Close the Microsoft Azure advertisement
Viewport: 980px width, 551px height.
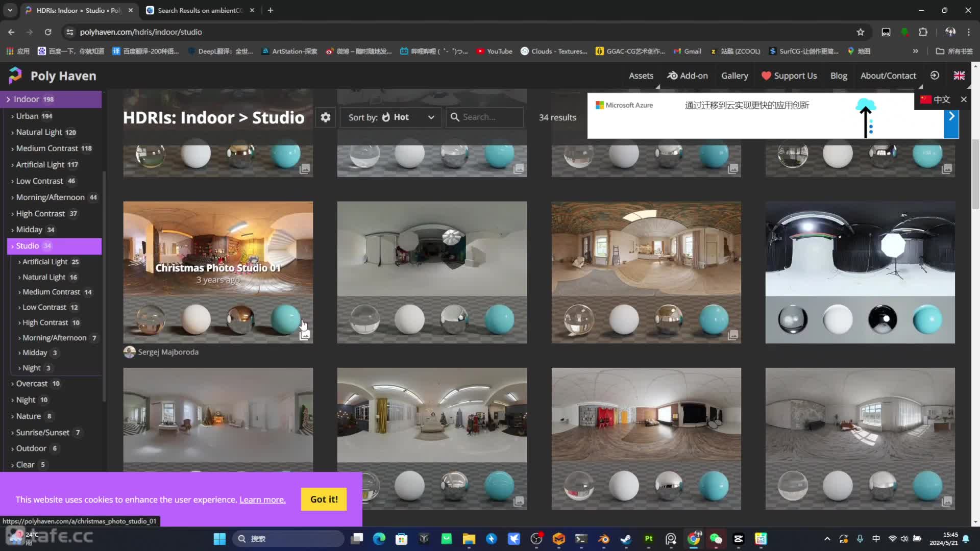click(x=964, y=99)
